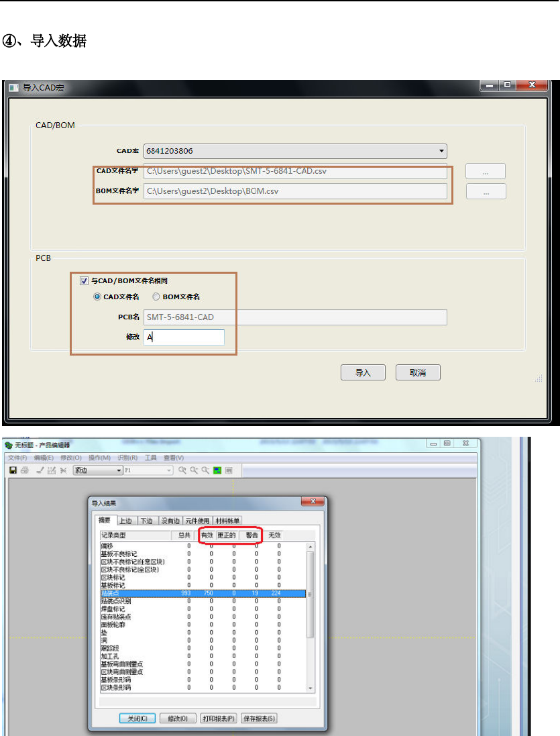Toggle the 与CAD/BOM文件名相同 checkbox

point(84,280)
